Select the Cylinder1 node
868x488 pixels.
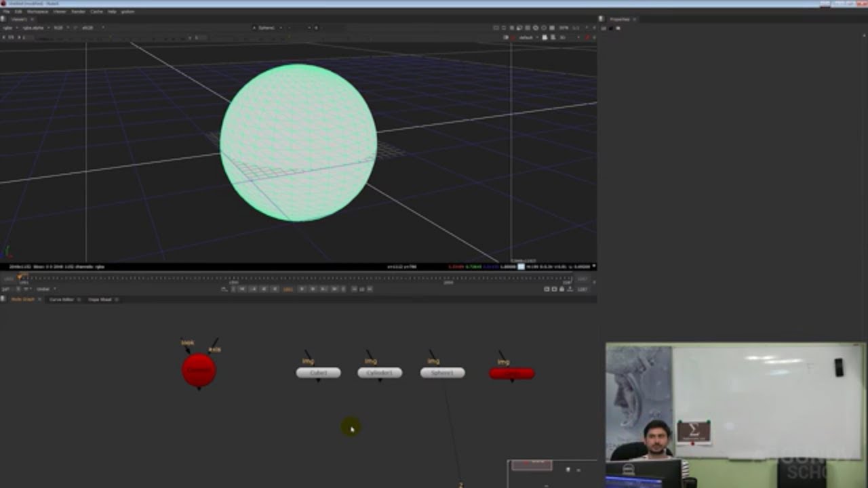(x=380, y=373)
